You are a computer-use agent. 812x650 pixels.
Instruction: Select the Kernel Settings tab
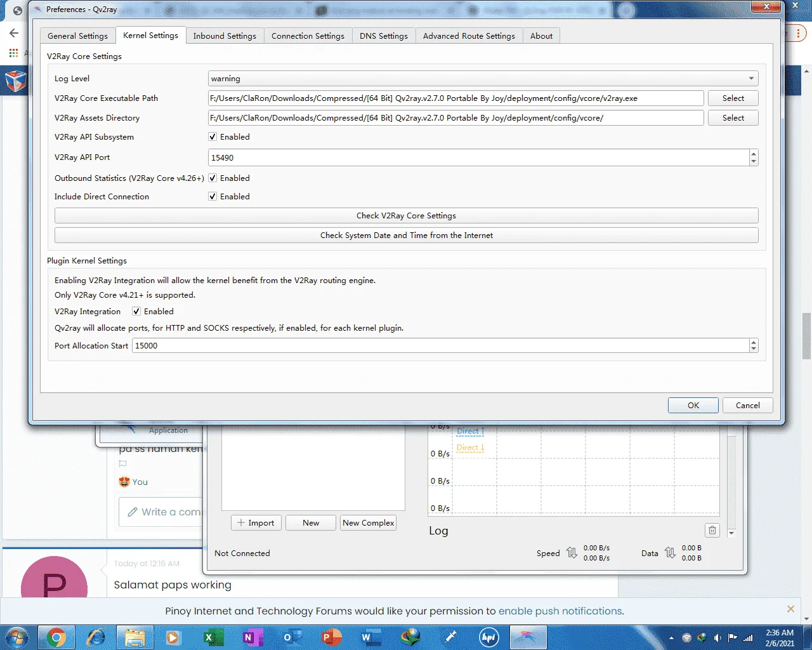click(x=151, y=36)
